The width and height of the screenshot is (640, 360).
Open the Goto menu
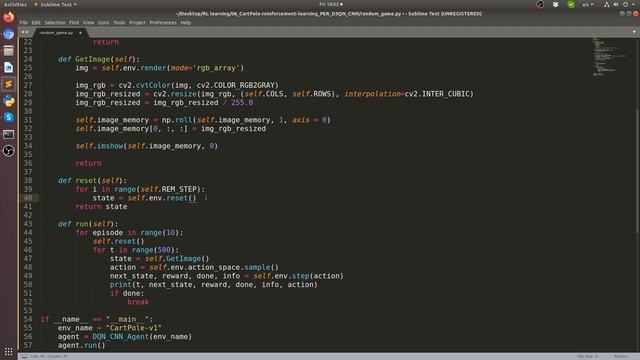click(x=103, y=23)
